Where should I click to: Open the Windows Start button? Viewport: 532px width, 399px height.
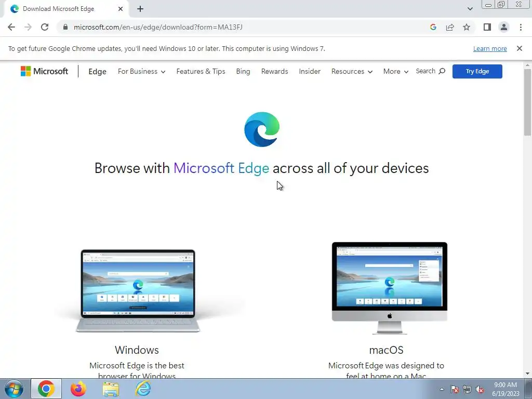(14, 389)
